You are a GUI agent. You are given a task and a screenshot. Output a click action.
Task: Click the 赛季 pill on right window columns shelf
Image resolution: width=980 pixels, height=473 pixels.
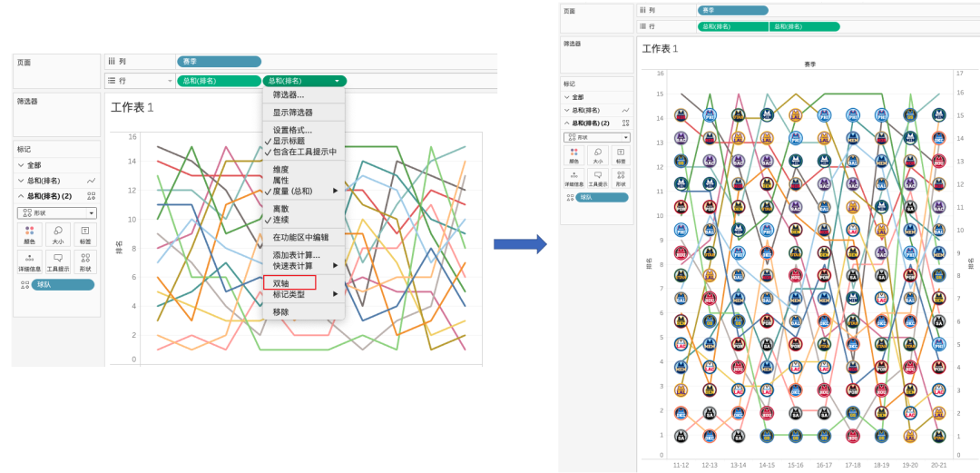pyautogui.click(x=732, y=10)
